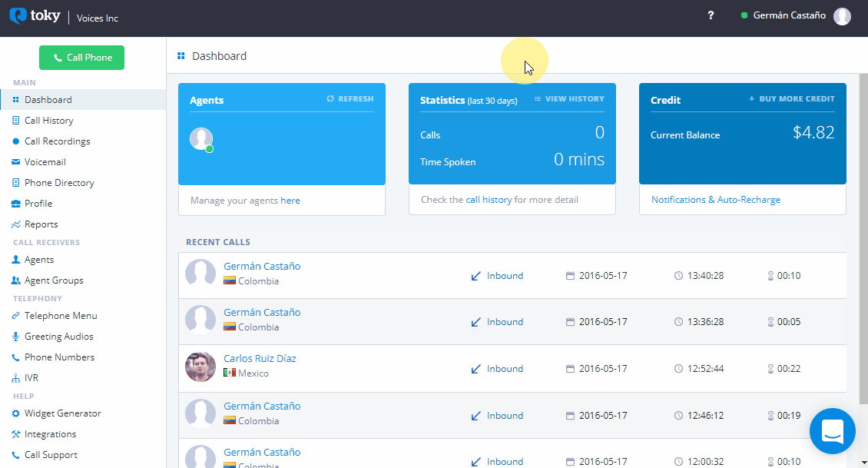Go to Call Recordings section
This screenshot has height=468, width=868.
point(57,141)
